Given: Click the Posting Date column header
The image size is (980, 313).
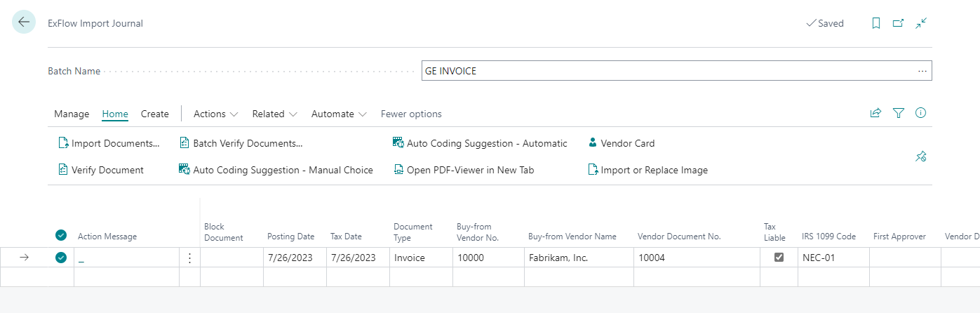Looking at the screenshot, I should click(290, 237).
